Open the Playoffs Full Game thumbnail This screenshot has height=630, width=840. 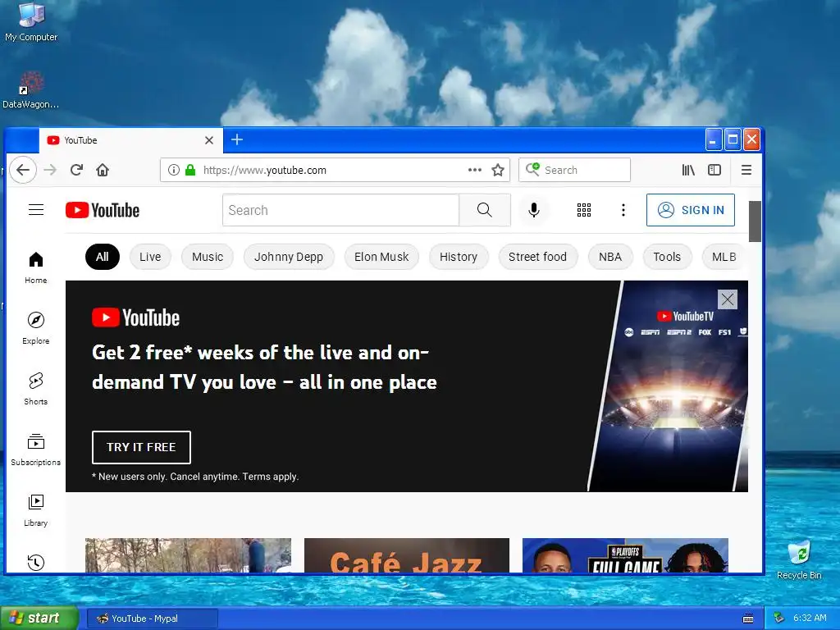(625, 555)
